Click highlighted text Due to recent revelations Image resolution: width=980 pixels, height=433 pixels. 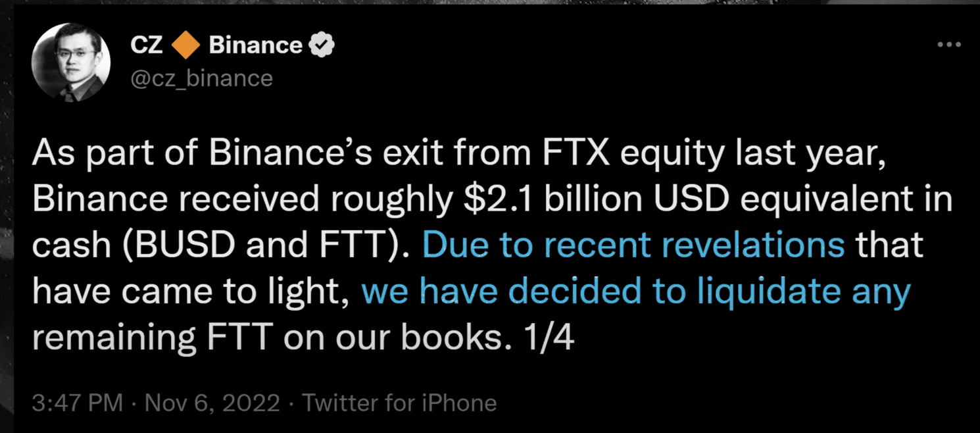click(x=634, y=245)
